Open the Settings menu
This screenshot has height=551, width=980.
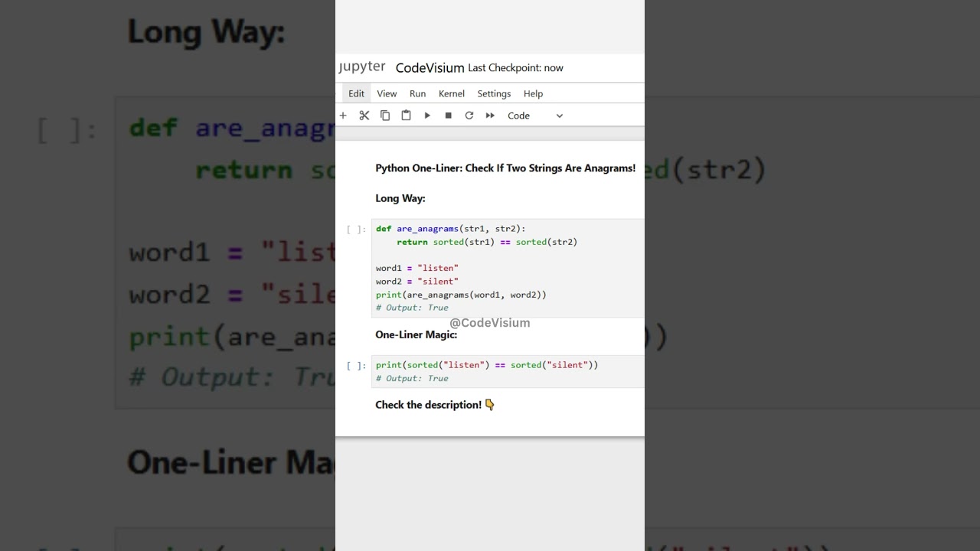(x=494, y=93)
